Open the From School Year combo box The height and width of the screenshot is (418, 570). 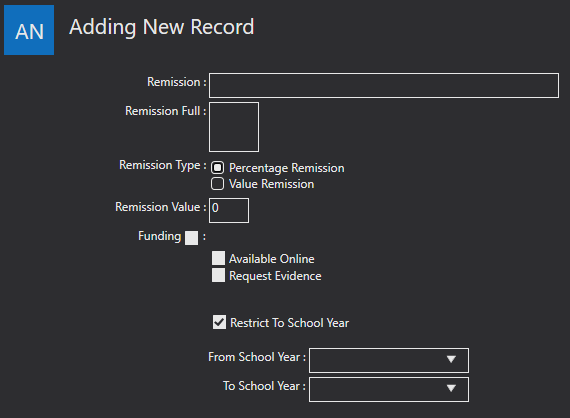389,361
